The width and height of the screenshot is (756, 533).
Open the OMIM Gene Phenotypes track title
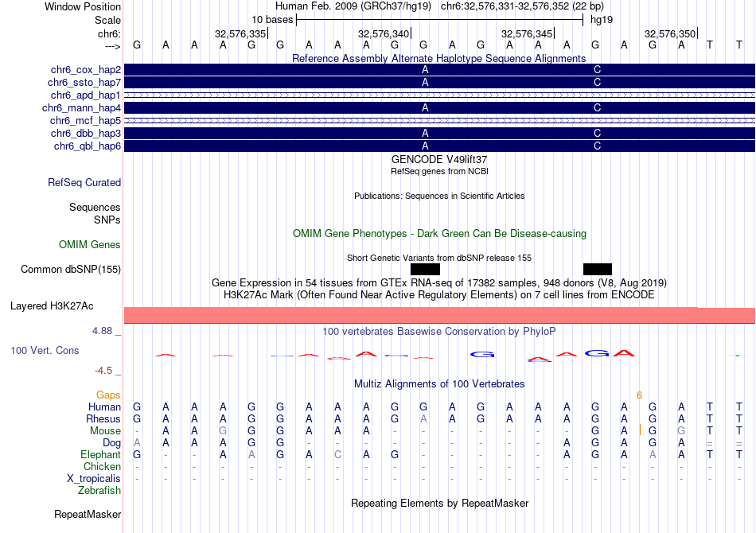point(439,233)
